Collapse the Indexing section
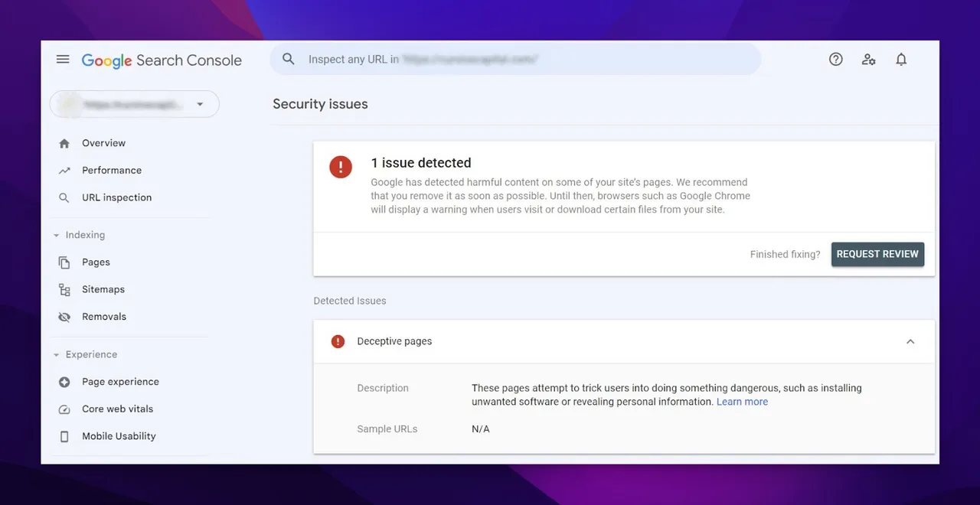Viewport: 980px width, 505px height. pyautogui.click(x=56, y=236)
